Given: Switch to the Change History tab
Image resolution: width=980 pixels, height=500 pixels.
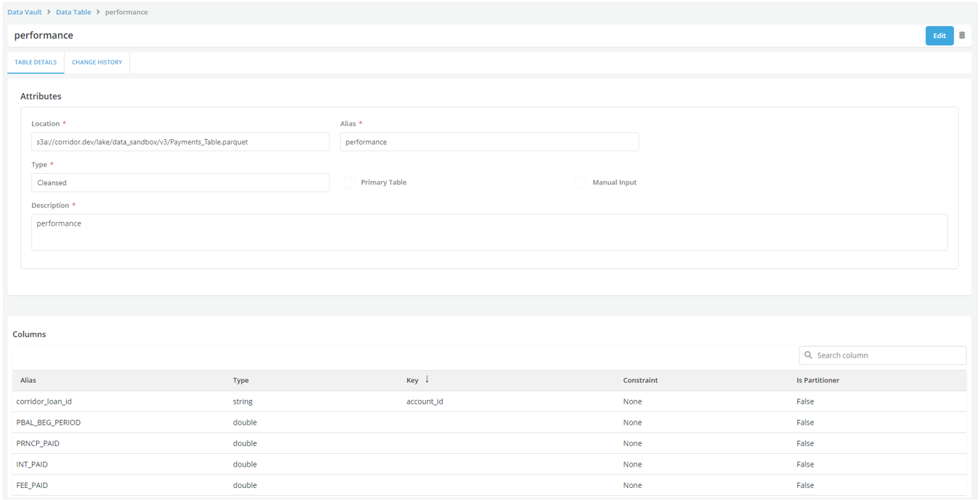Looking at the screenshot, I should coord(97,62).
